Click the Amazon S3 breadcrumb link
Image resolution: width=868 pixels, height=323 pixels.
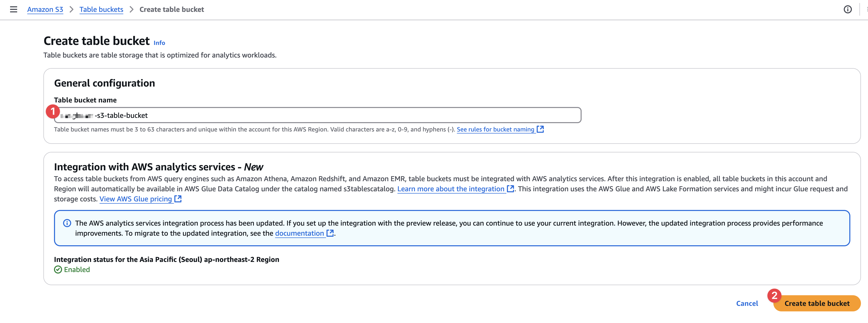click(45, 9)
